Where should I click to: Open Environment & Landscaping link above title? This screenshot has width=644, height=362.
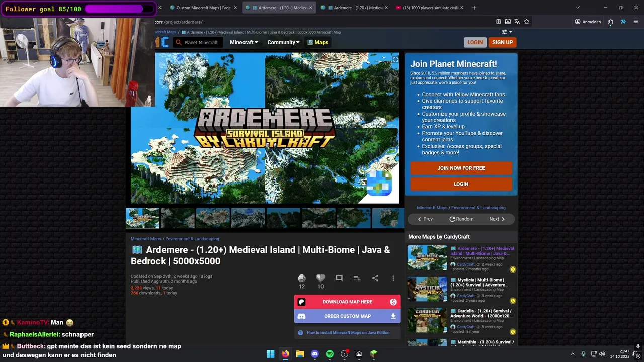point(192,239)
